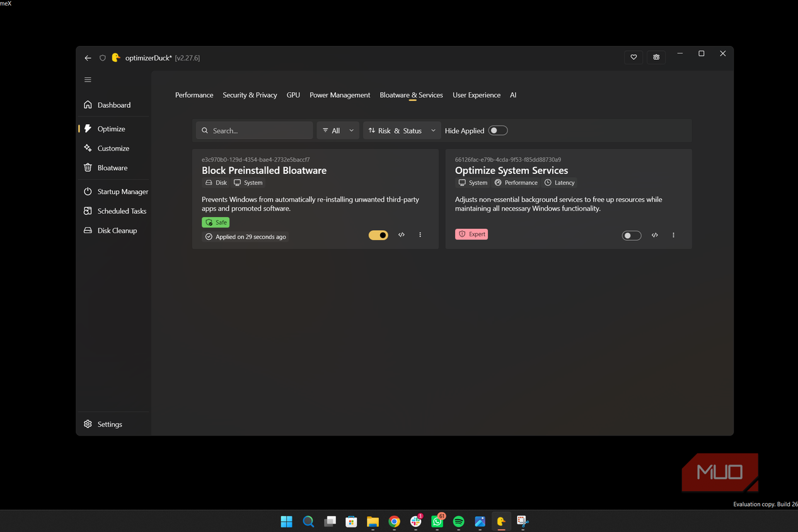Switch to the AI tab
Image resolution: width=798 pixels, height=532 pixels.
[x=513, y=95]
